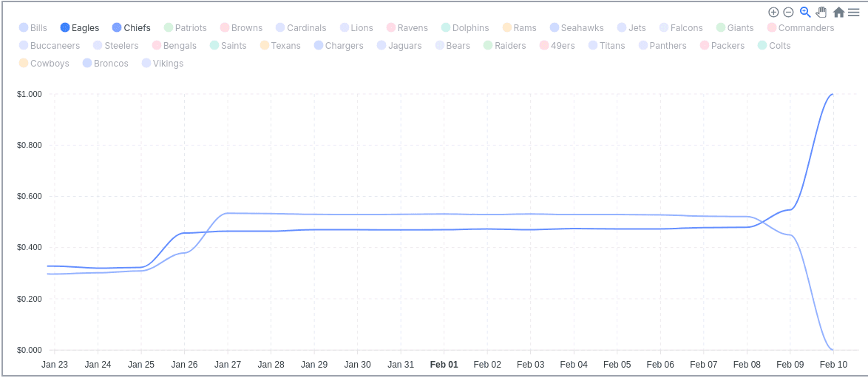This screenshot has height=378, width=868.
Task: Reset zoom with the home icon
Action: pyautogui.click(x=838, y=12)
